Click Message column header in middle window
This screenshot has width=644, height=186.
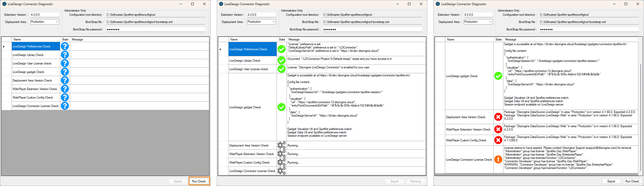pyautogui.click(x=356, y=40)
